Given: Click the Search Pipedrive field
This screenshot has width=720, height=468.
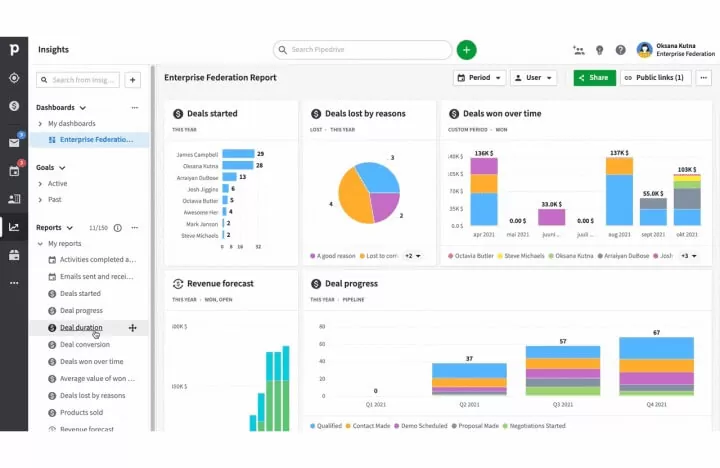Looking at the screenshot, I should click(x=362, y=50).
